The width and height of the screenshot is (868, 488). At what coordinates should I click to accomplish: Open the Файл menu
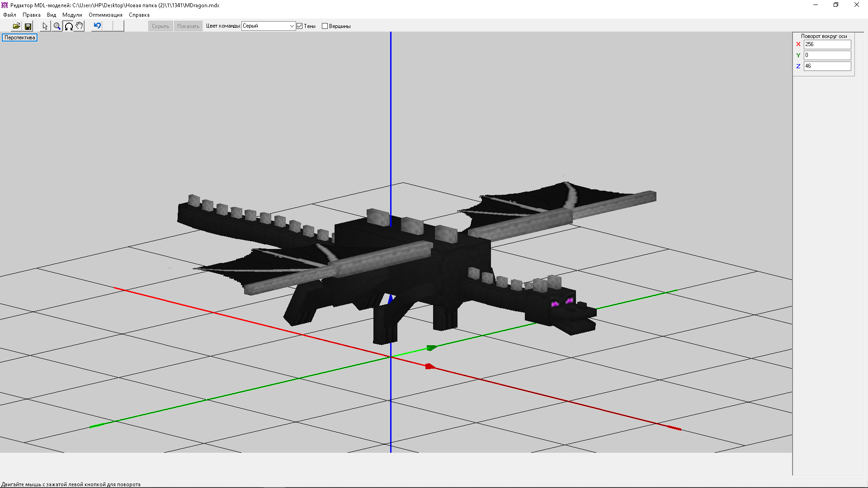[x=9, y=15]
